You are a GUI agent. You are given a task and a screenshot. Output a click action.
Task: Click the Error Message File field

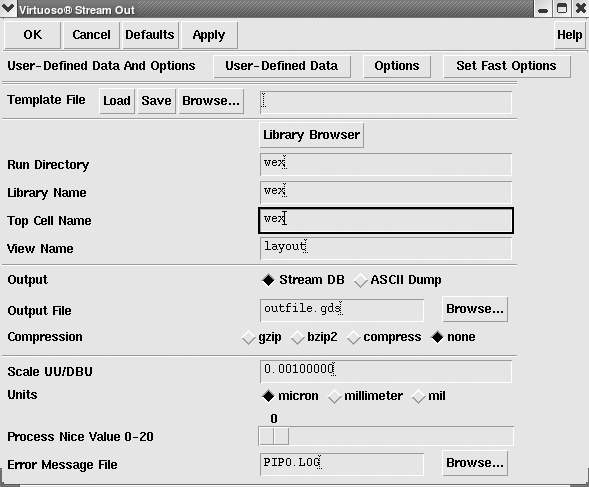point(342,464)
